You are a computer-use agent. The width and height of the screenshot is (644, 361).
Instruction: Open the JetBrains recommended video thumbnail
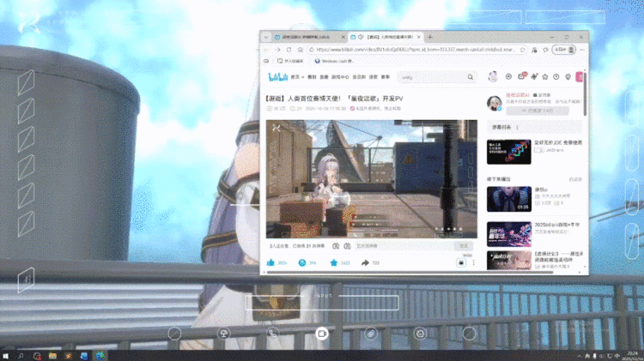pyautogui.click(x=508, y=151)
